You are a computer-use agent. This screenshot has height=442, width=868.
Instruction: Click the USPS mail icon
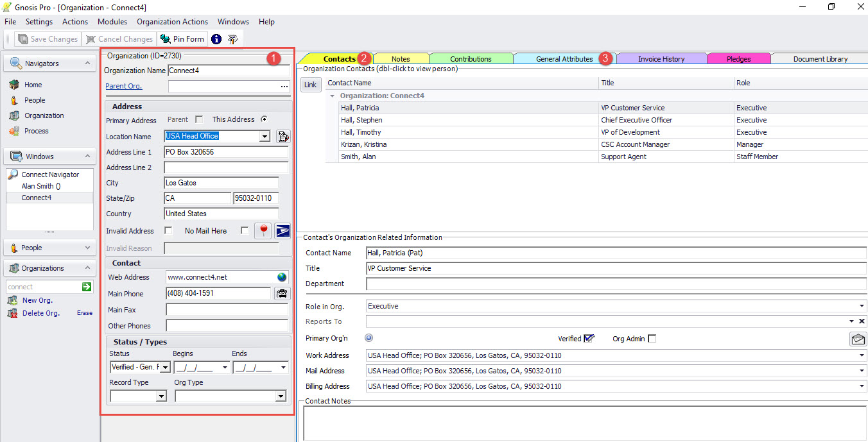pos(282,231)
